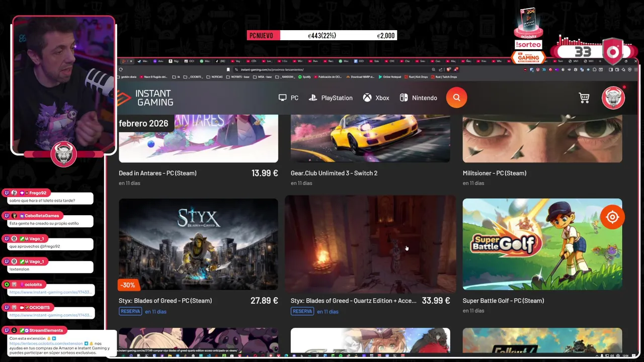644x362 pixels.
Task: Click the RESERVA badge under Styx: Blades of Greed
Action: [x=130, y=311]
